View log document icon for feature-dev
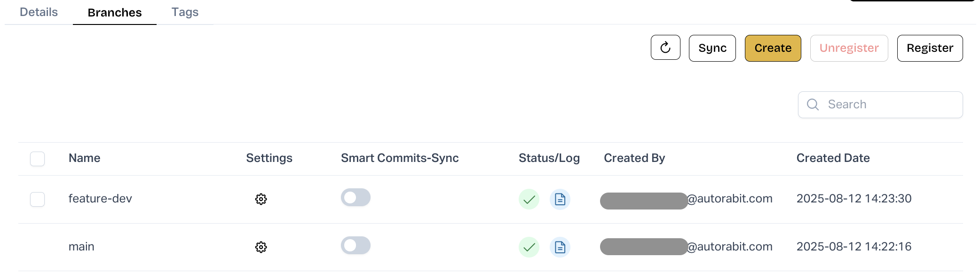The width and height of the screenshot is (980, 274). [x=560, y=199]
